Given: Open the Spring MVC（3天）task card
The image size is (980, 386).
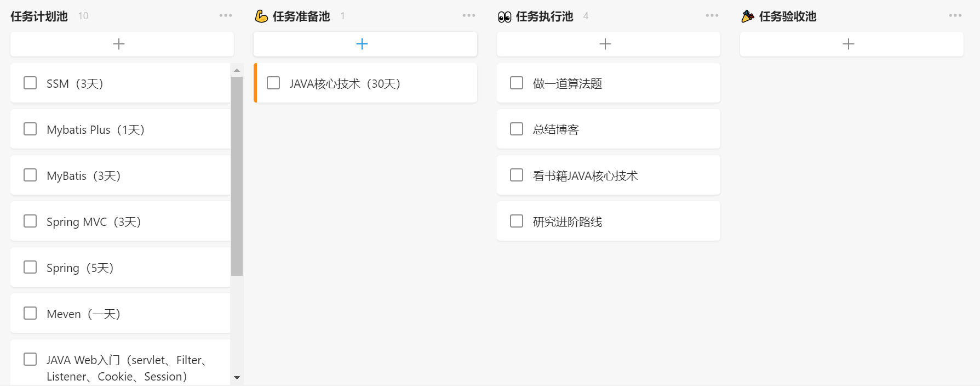Looking at the screenshot, I should coord(121,221).
